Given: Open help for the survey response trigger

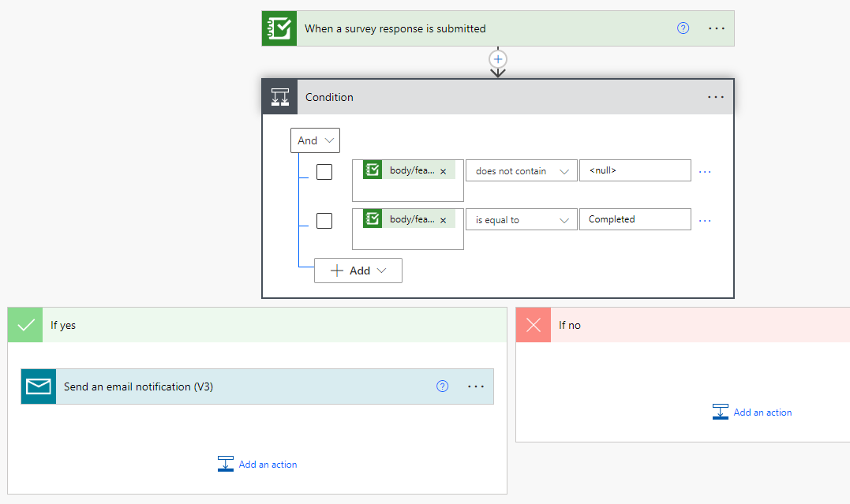Looking at the screenshot, I should coord(683,28).
